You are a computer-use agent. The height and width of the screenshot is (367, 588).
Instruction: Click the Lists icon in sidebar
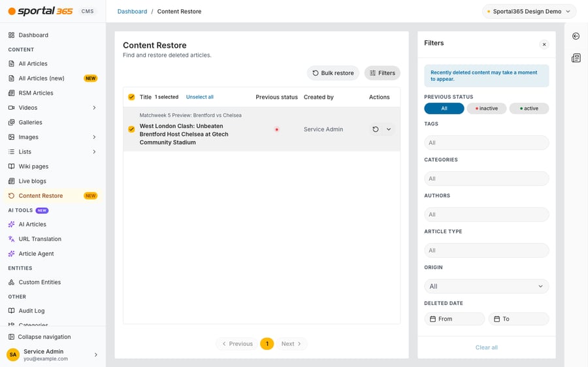coord(11,152)
